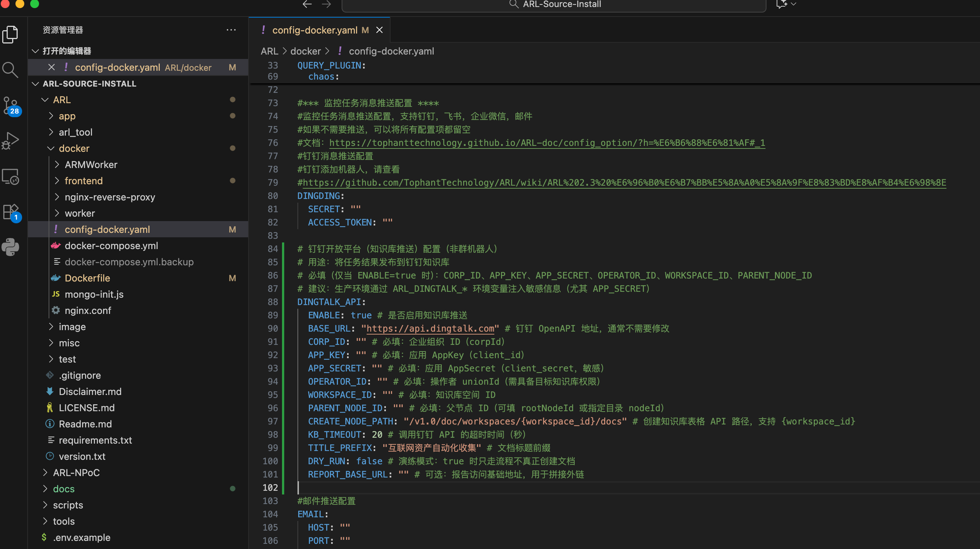Open the Explorer panel more actions menu
This screenshot has width=980, height=549.
tap(231, 30)
